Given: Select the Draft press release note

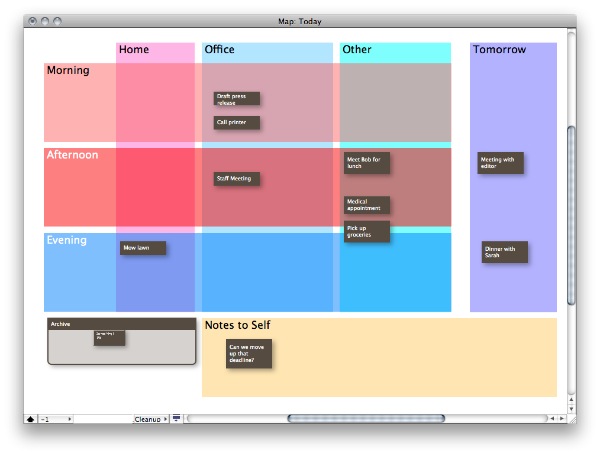Looking at the screenshot, I should pos(236,99).
